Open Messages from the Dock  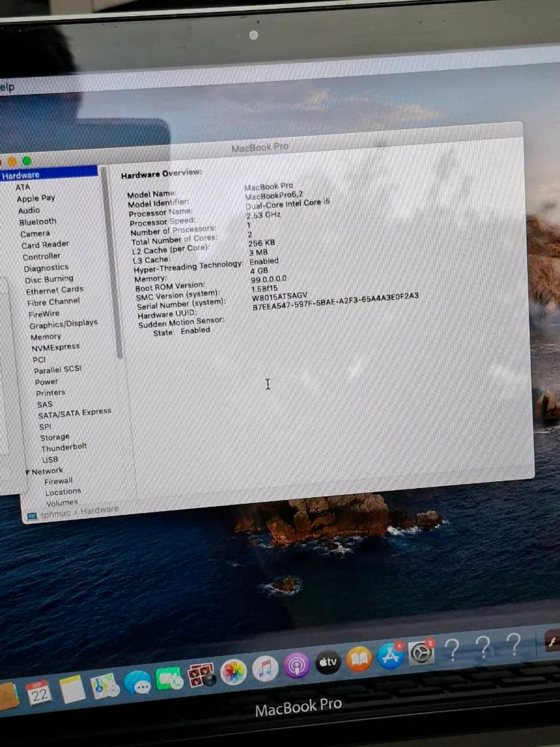[x=138, y=682]
